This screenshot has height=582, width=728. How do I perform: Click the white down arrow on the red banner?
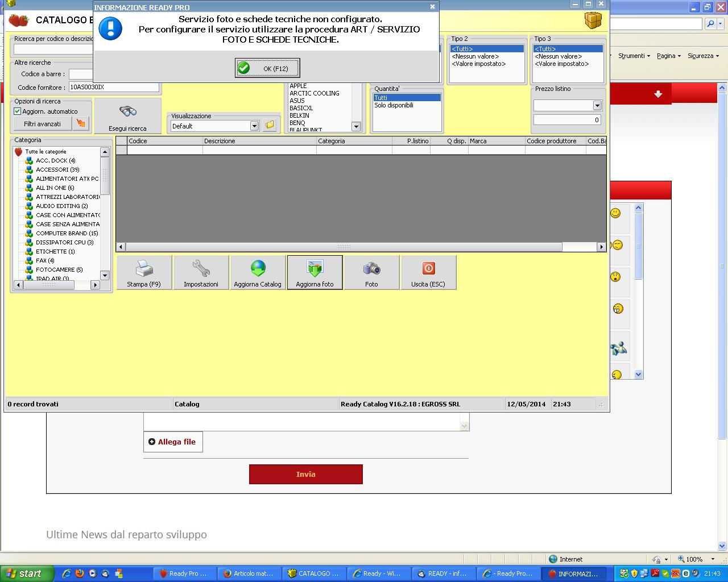point(658,94)
